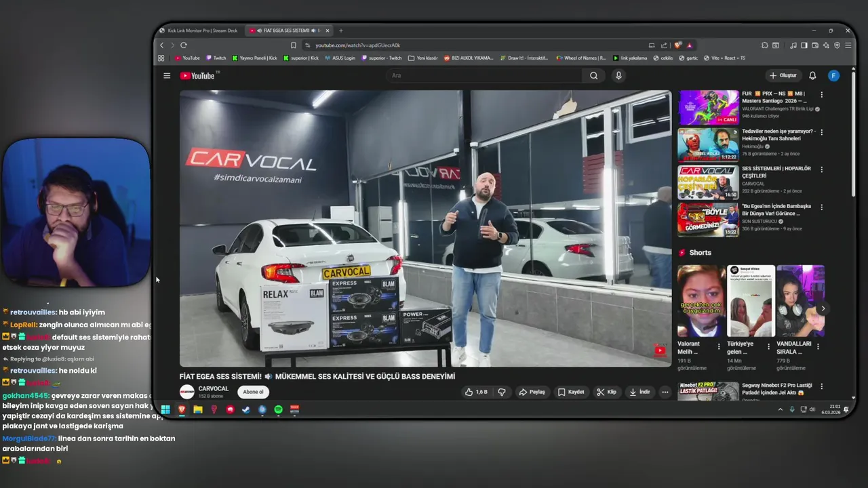Open options for SES SİSTEMLERİ video

tap(821, 169)
